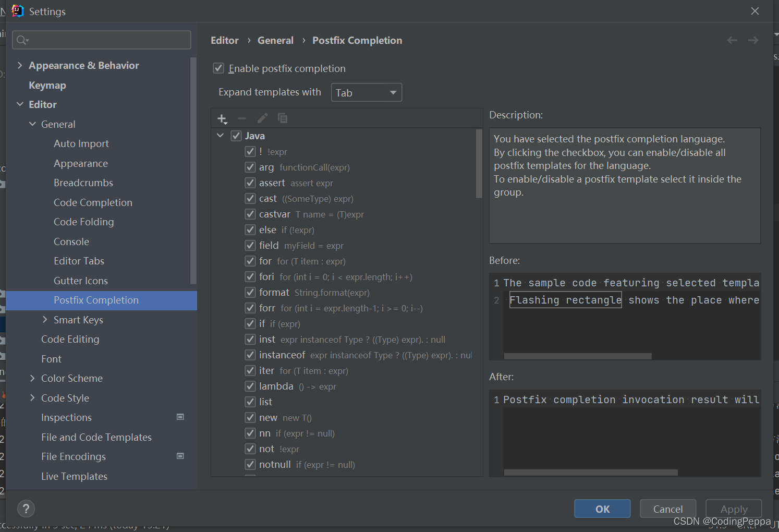Select the forr reverse loop template row

[344, 308]
